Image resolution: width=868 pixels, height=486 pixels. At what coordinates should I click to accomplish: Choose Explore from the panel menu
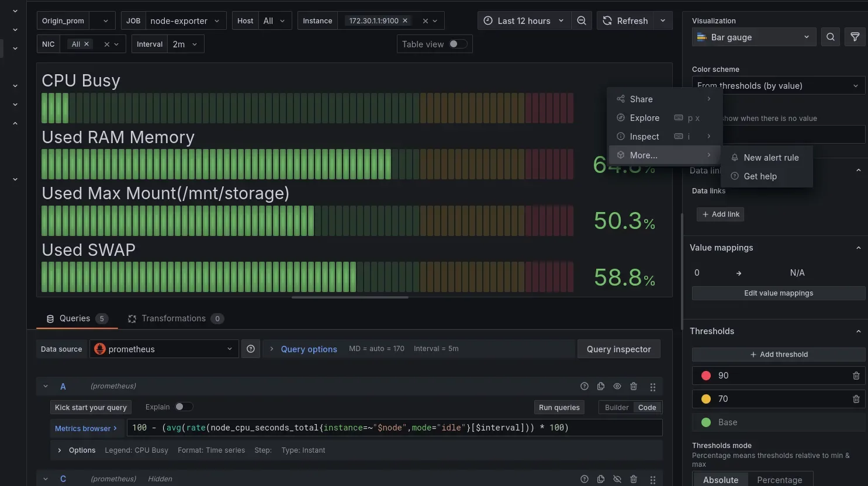point(665,118)
